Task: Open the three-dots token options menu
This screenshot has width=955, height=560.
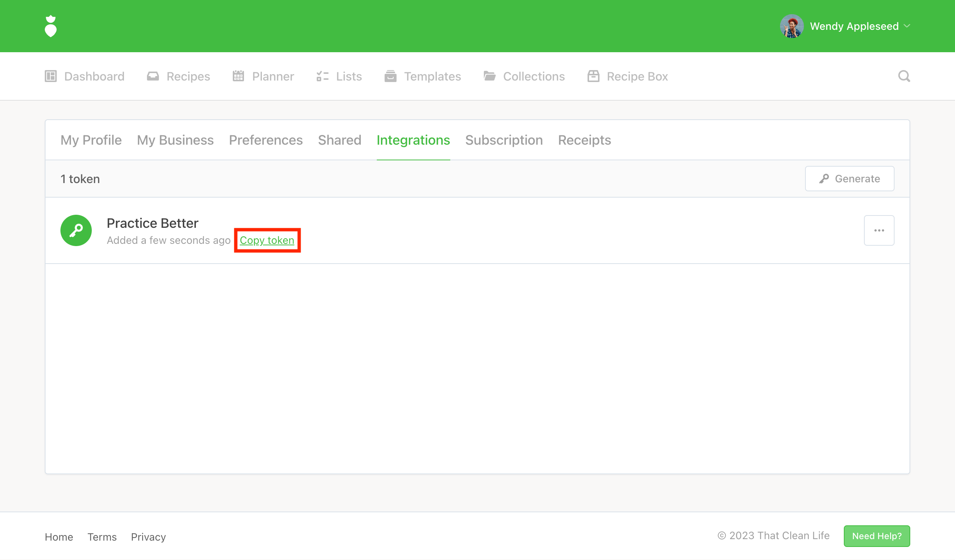Action: tap(879, 230)
